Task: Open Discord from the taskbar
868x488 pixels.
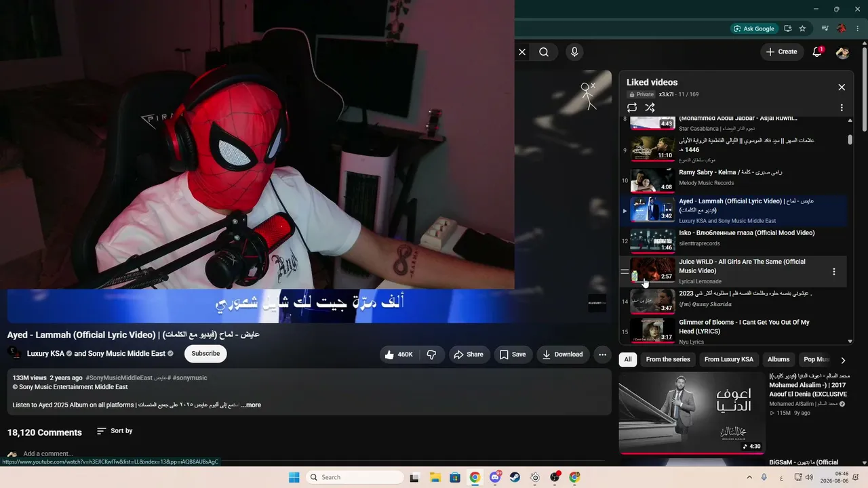Action: [495, 477]
